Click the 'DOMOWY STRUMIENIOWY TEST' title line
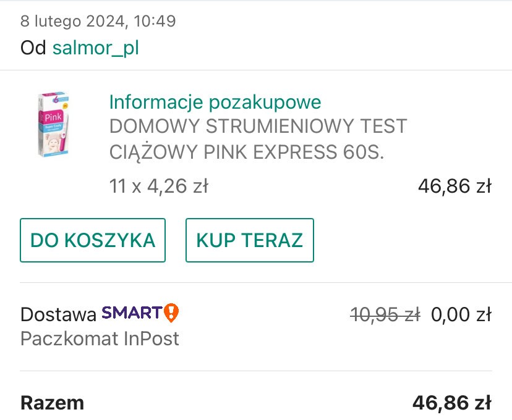 pyautogui.click(x=258, y=126)
